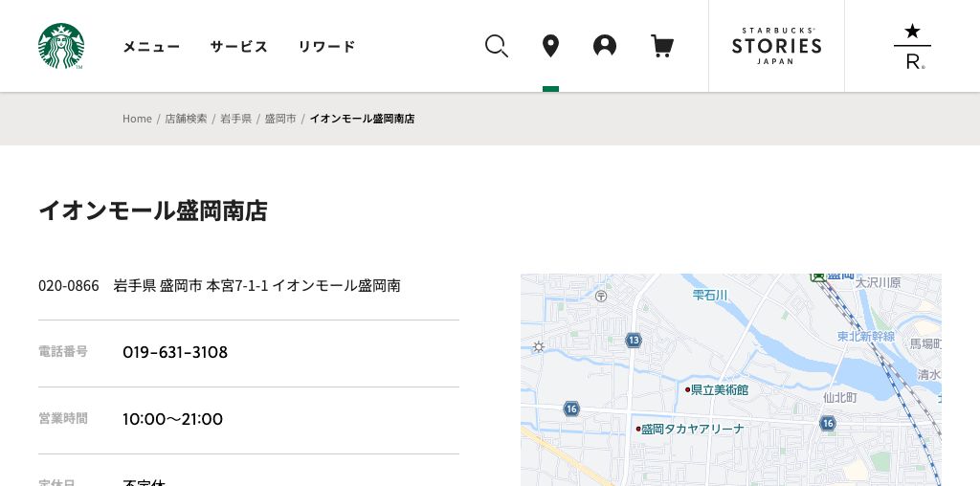Click the store heading イオンモール盛岡南店
The image size is (980, 486).
coord(153,211)
